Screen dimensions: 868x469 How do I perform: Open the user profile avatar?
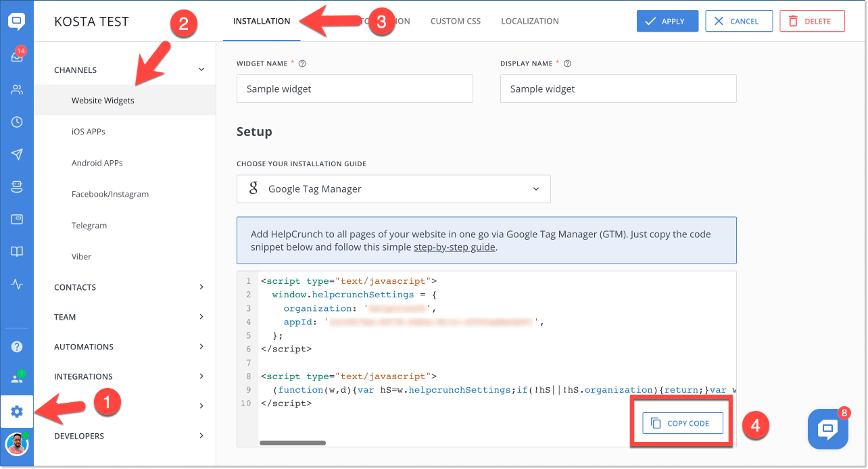click(17, 444)
